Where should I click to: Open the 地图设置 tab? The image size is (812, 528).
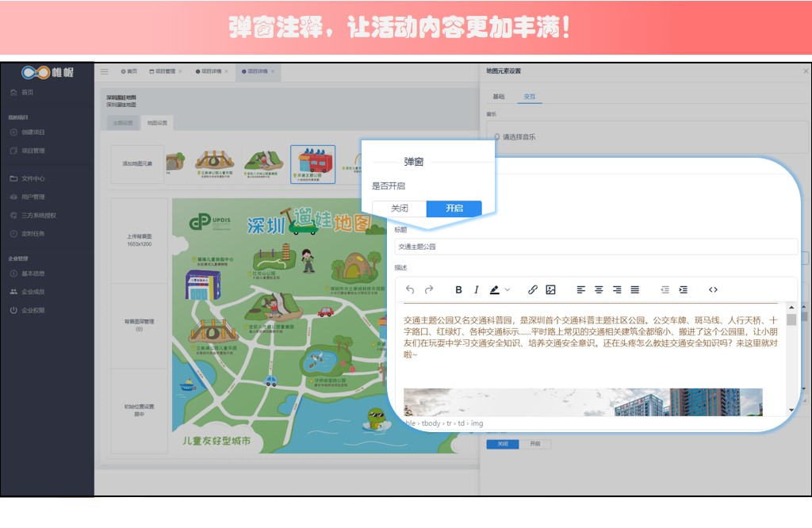pyautogui.click(x=158, y=123)
